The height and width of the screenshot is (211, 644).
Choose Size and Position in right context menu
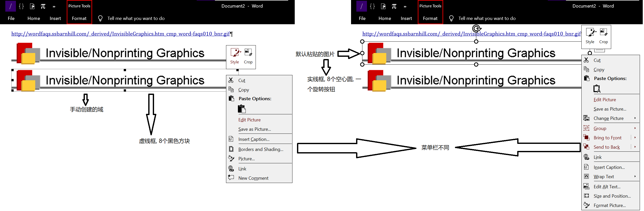point(611,196)
